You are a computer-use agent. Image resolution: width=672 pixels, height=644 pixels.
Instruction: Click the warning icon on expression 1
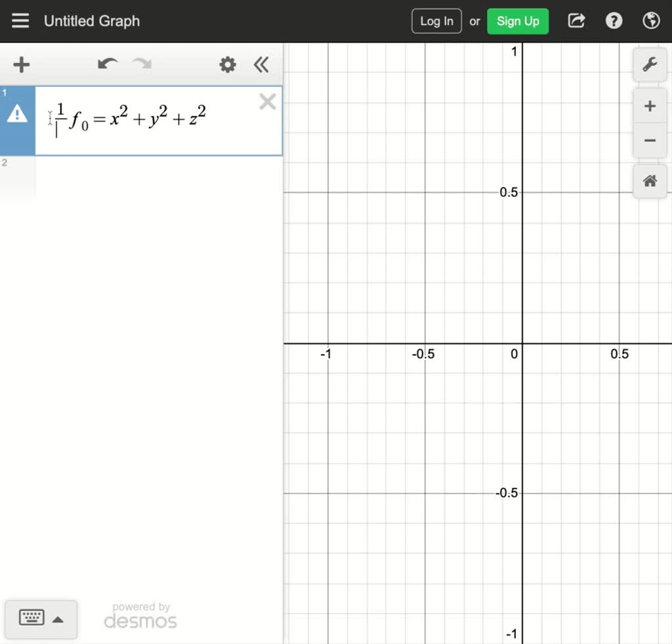click(x=18, y=113)
